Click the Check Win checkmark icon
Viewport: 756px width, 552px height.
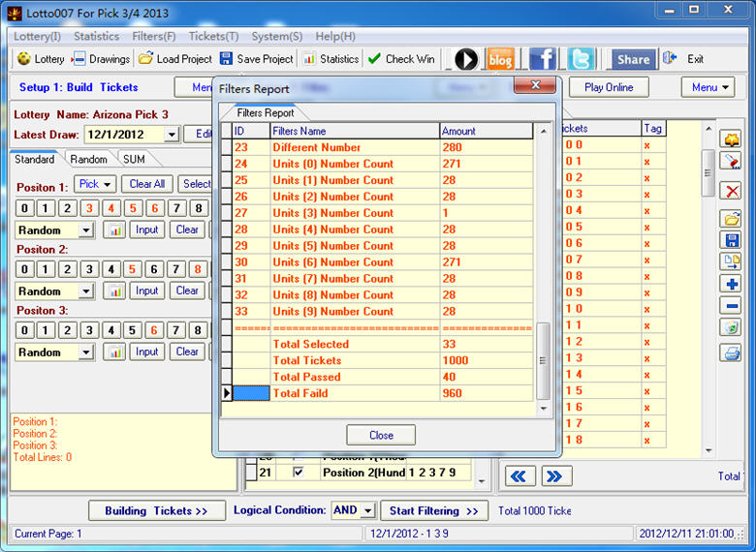(x=374, y=58)
